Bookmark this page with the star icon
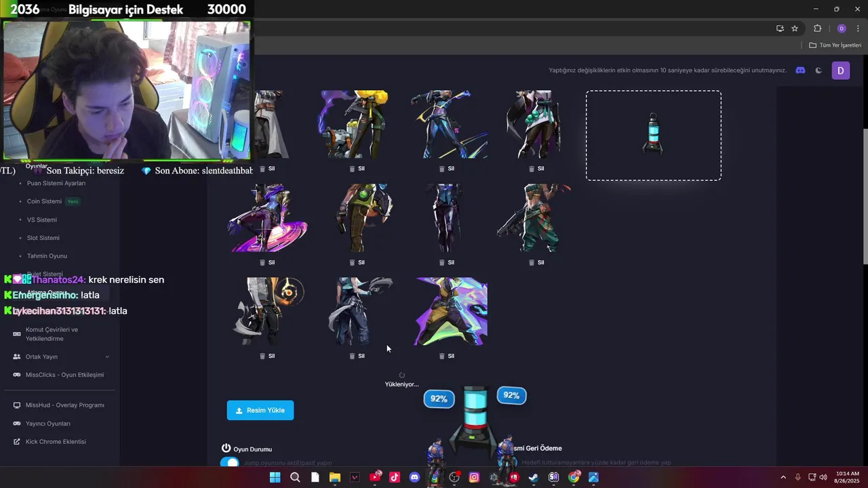 [x=795, y=28]
